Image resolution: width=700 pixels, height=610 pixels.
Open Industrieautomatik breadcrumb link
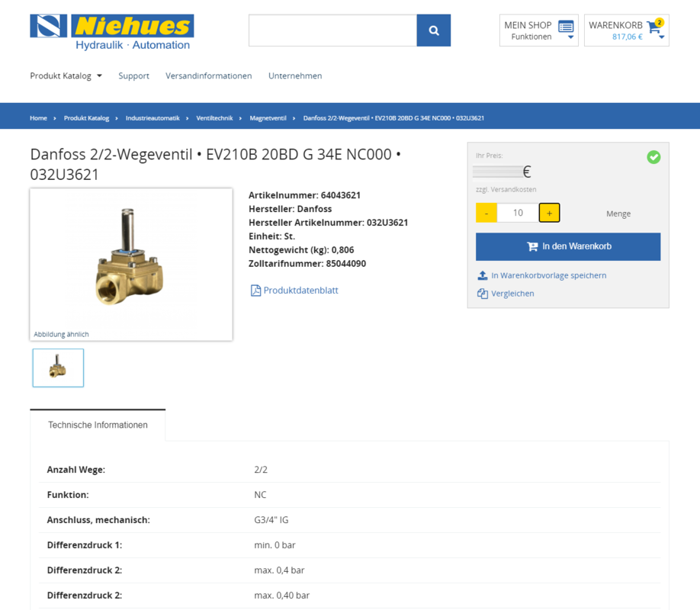[153, 118]
